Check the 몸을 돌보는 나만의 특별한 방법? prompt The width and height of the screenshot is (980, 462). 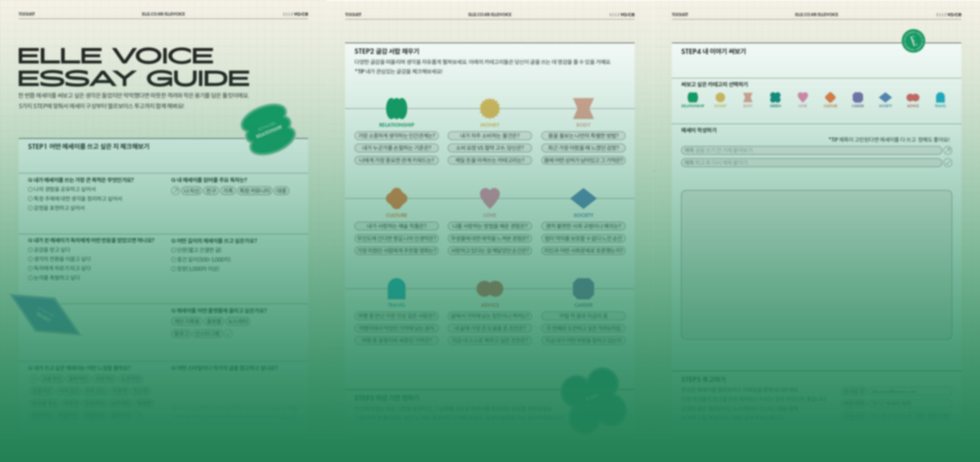pos(583,135)
